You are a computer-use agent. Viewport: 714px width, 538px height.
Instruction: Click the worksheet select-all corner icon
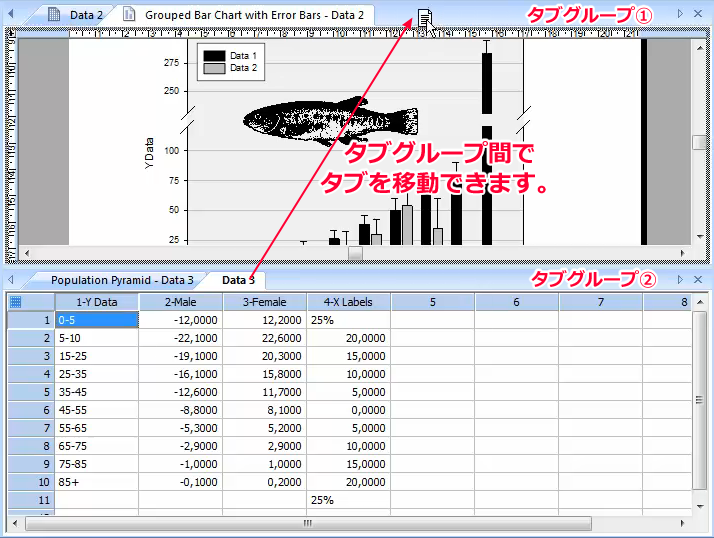[15, 302]
